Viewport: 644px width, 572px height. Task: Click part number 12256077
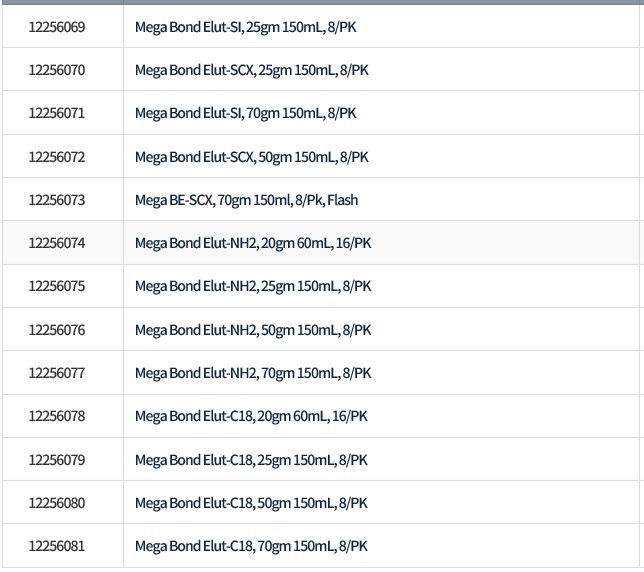57,373
